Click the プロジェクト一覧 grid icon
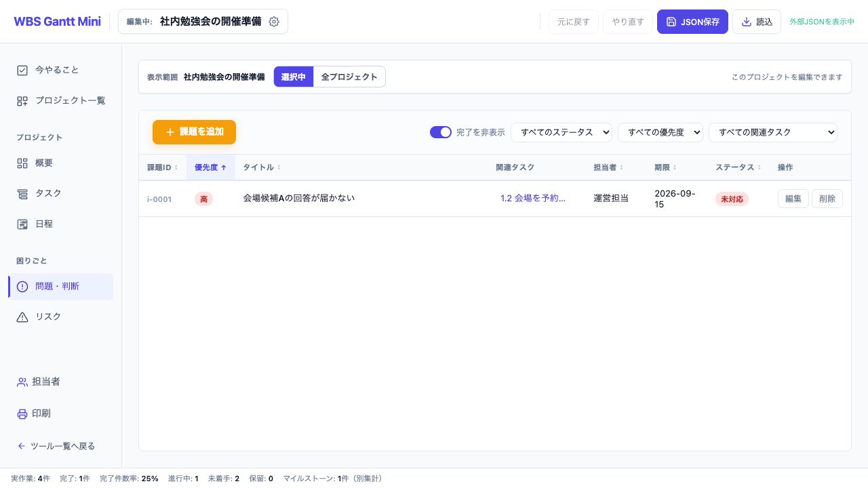868x488 pixels. 22,100
